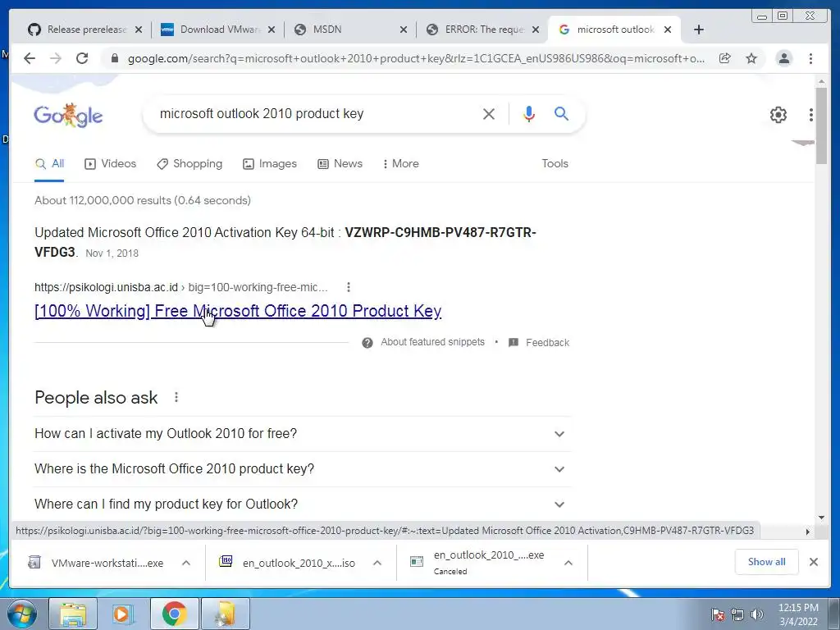Image resolution: width=840 pixels, height=630 pixels.
Task: Switch to the Release prerelease GitHub tab
Action: click(85, 30)
